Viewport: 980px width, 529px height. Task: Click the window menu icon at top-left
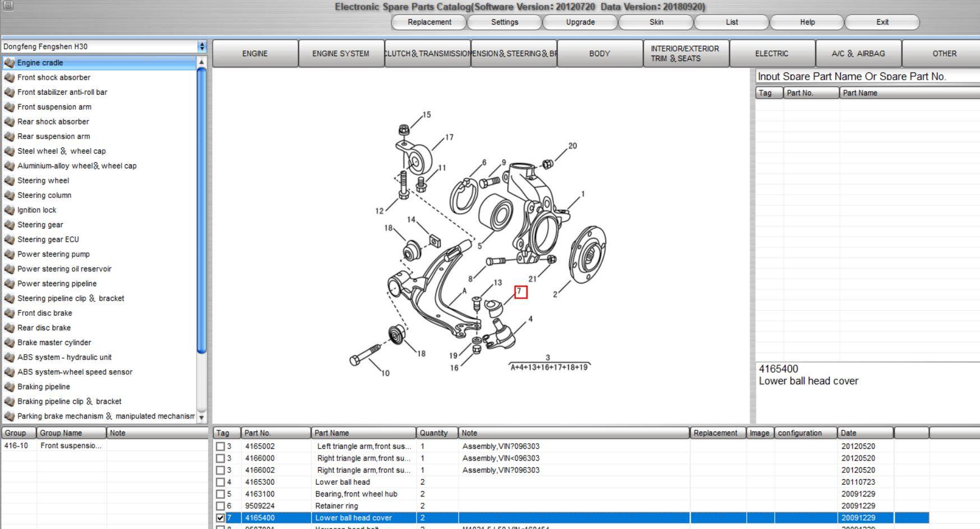[x=8, y=6]
